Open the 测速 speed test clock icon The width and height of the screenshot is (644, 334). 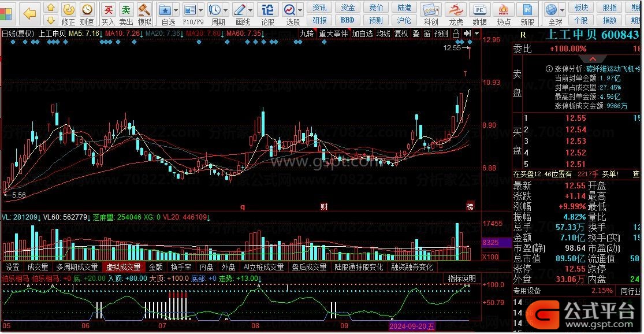[87, 14]
